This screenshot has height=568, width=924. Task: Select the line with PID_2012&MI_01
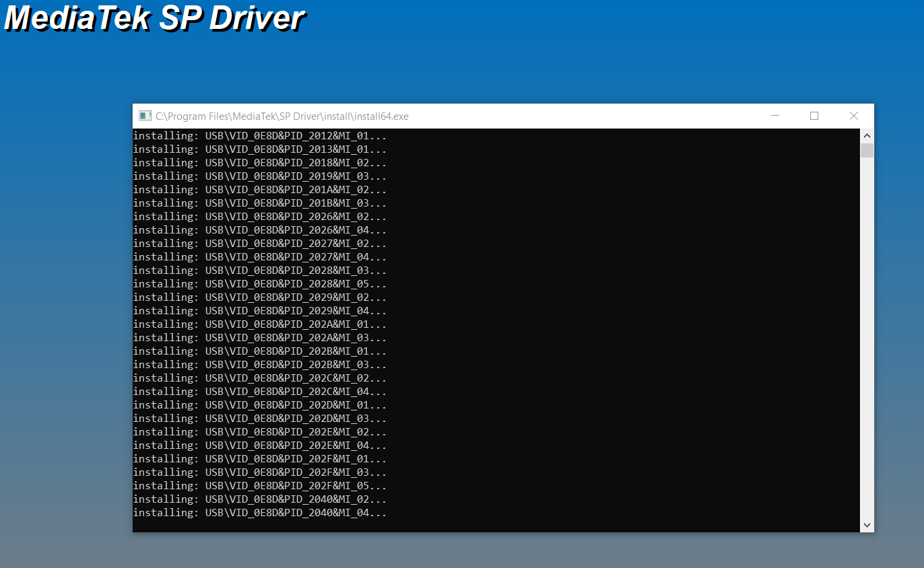pyautogui.click(x=260, y=136)
